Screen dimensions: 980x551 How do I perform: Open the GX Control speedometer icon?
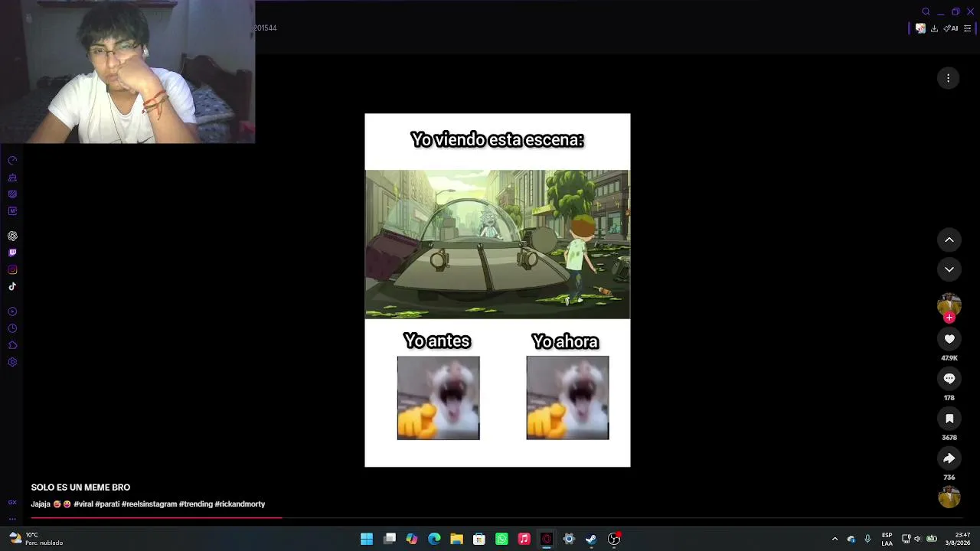[12, 161]
